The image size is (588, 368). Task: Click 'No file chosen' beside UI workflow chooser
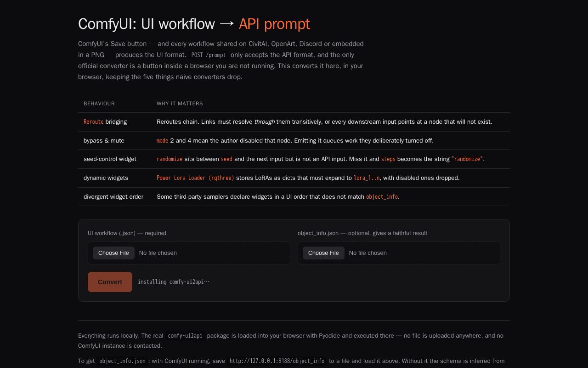click(x=158, y=253)
